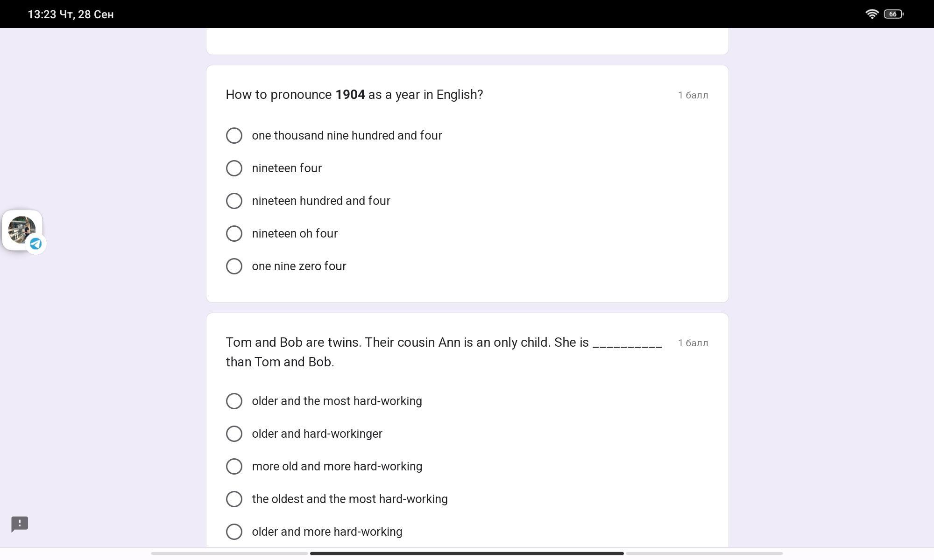934x560 pixels.
Task: Open the Telegram chat head bubble
Action: pos(22,230)
